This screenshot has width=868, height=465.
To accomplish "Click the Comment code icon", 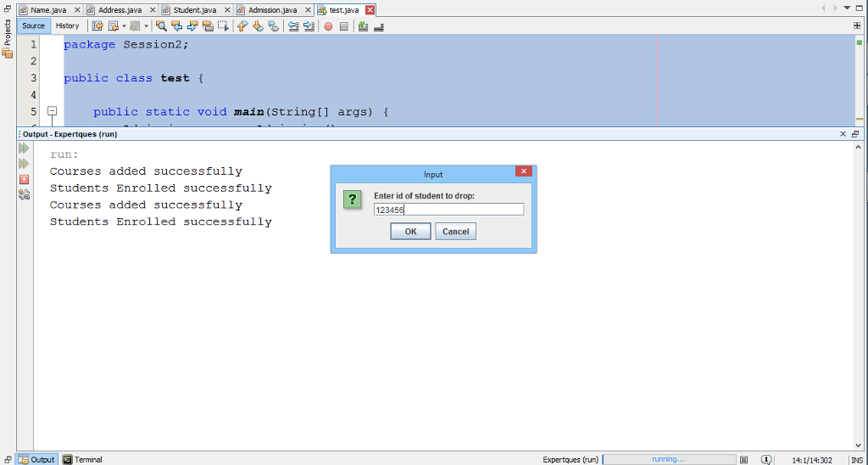I will [x=363, y=26].
